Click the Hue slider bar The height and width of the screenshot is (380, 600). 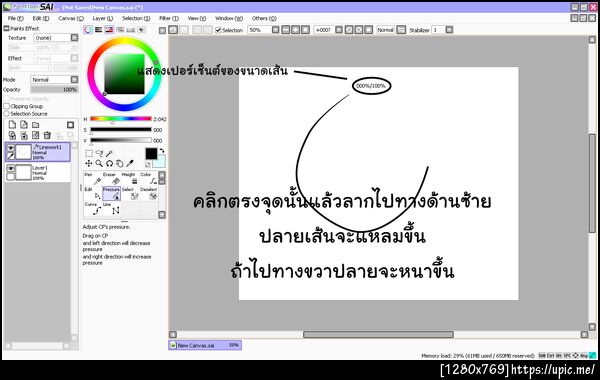pos(121,119)
